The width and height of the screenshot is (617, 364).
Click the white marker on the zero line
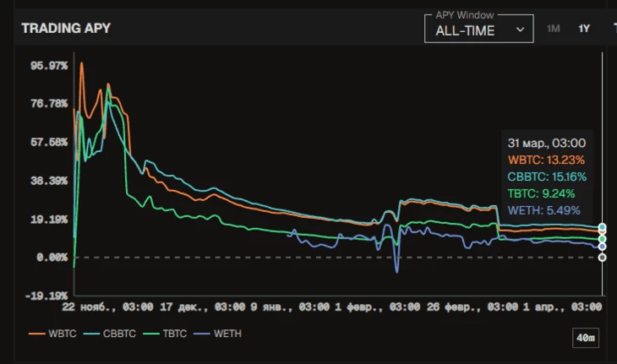click(602, 257)
